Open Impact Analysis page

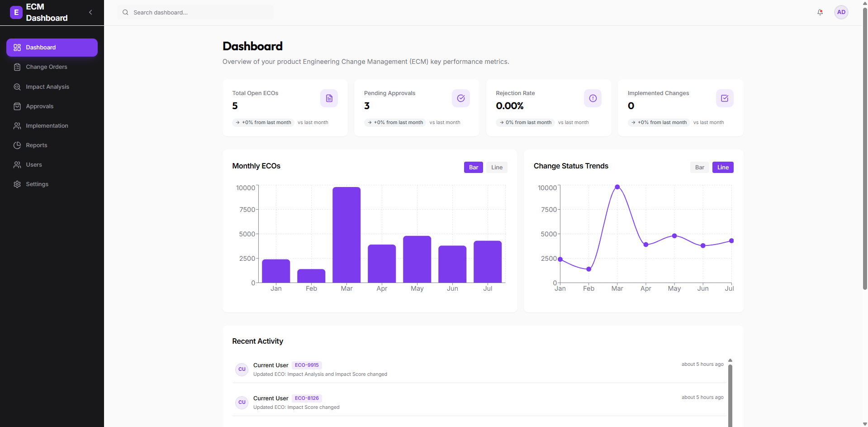(x=47, y=87)
